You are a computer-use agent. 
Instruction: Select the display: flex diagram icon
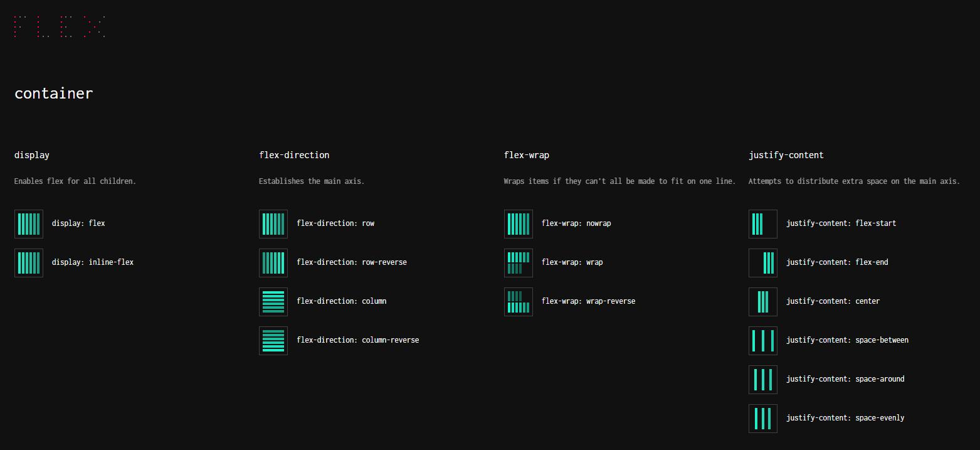coord(28,223)
